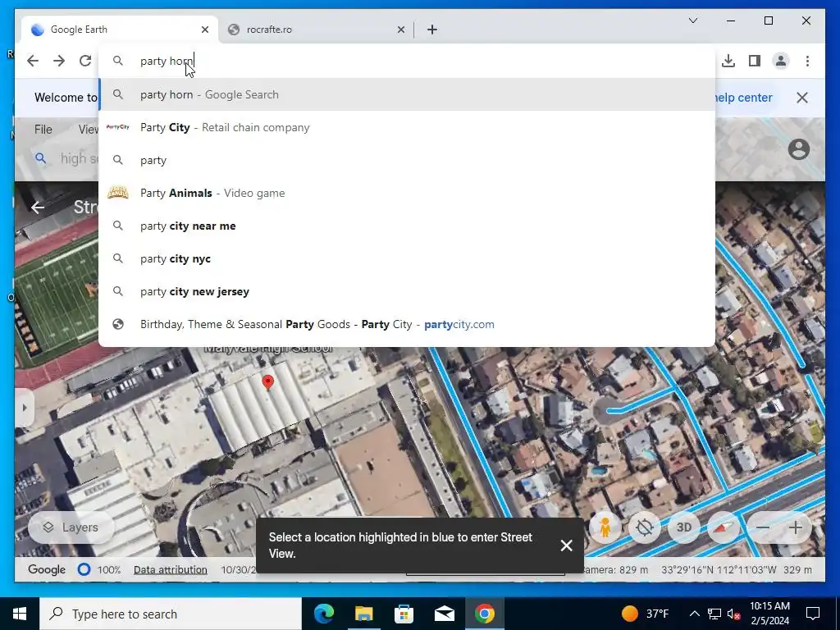Screen dimensions: 840x630
Task: Expand the collapsed side panel arrow
Action: tap(24, 408)
